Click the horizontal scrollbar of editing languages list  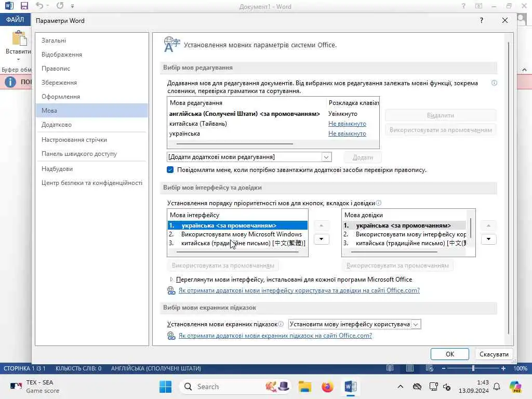[x=234, y=144]
